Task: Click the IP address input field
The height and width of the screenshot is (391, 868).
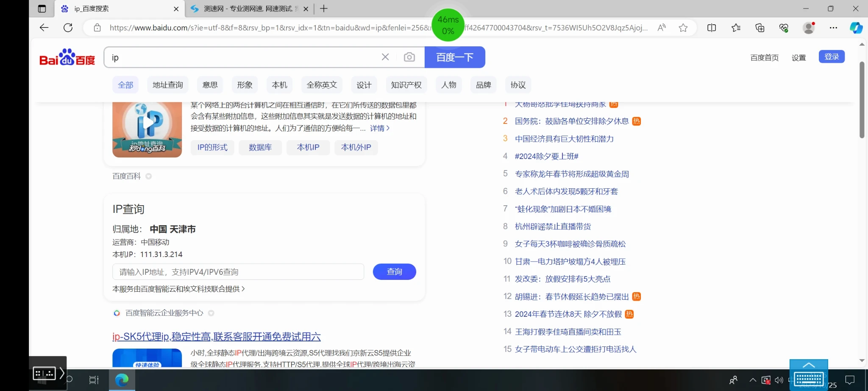Action: (x=238, y=272)
